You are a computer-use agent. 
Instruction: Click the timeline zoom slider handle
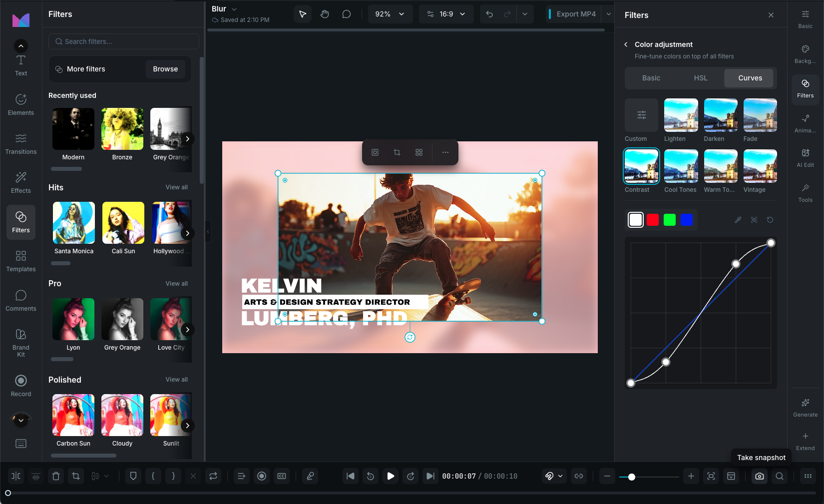632,477
